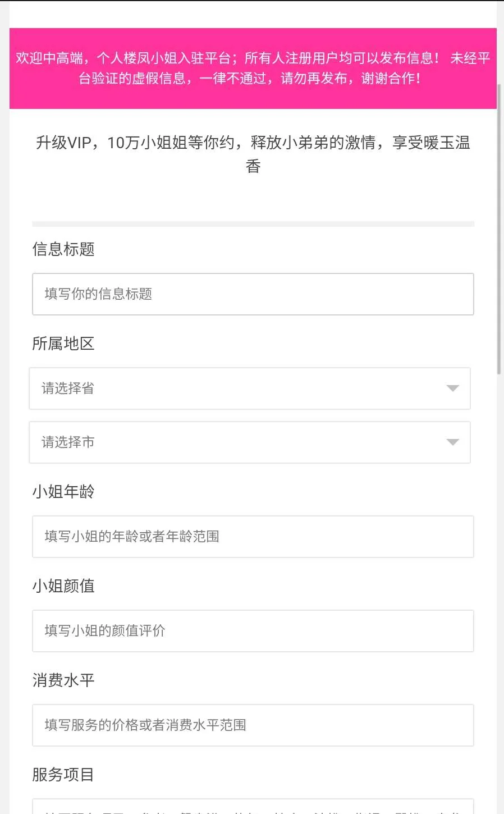Click the 所属地区 section label
504x814 pixels.
pyautogui.click(x=63, y=344)
